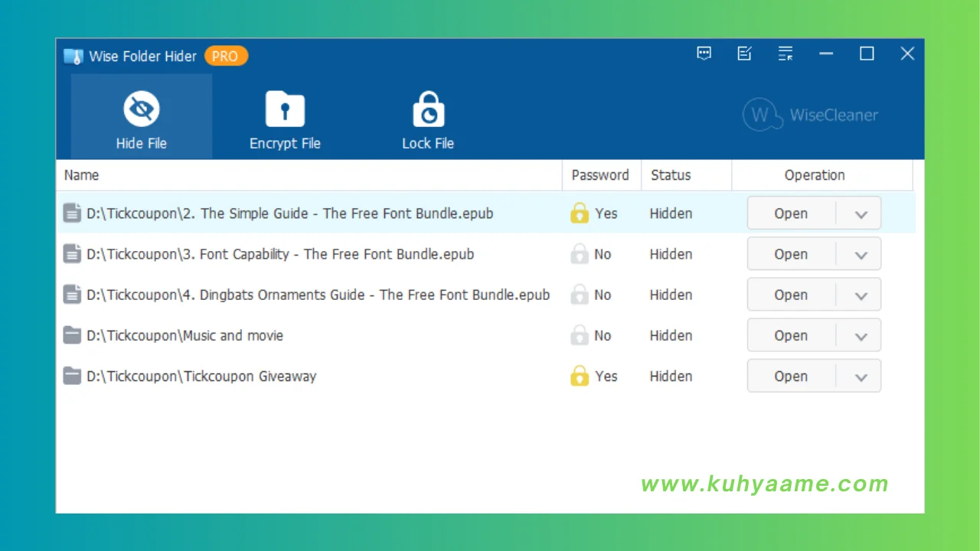Minimize the Wise Folder Hider window

coord(826,54)
